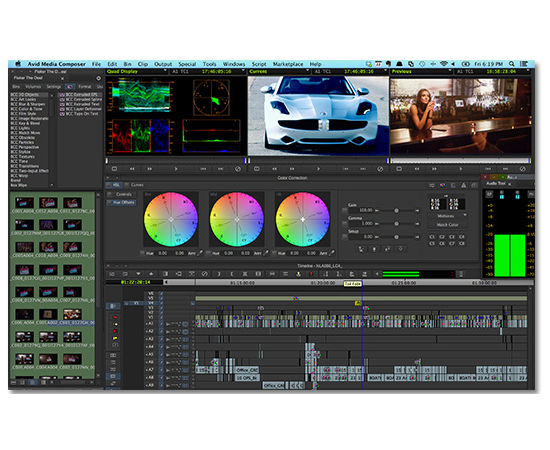Click the red record icon in timeline toolbar
Screen dimensions: 550x450
(x=311, y=274)
